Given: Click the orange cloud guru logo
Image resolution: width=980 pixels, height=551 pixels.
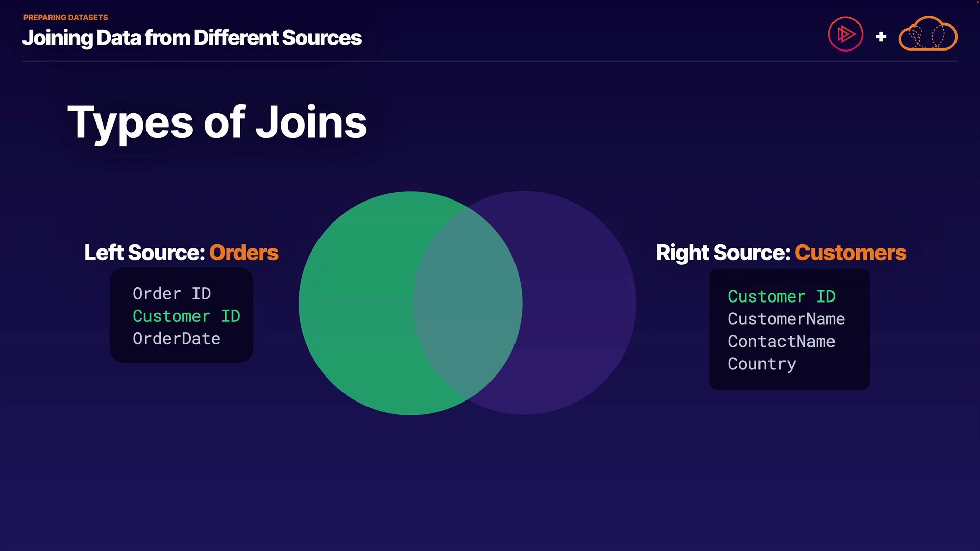Looking at the screenshot, I should pos(927,35).
